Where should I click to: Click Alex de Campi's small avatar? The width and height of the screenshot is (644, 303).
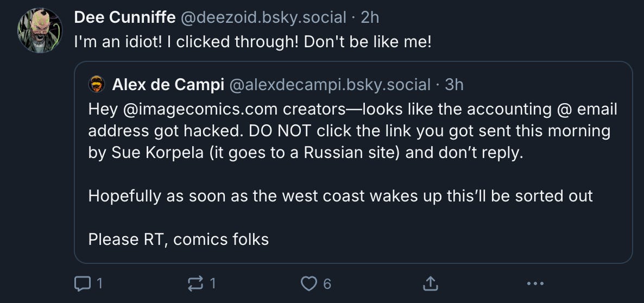point(97,85)
